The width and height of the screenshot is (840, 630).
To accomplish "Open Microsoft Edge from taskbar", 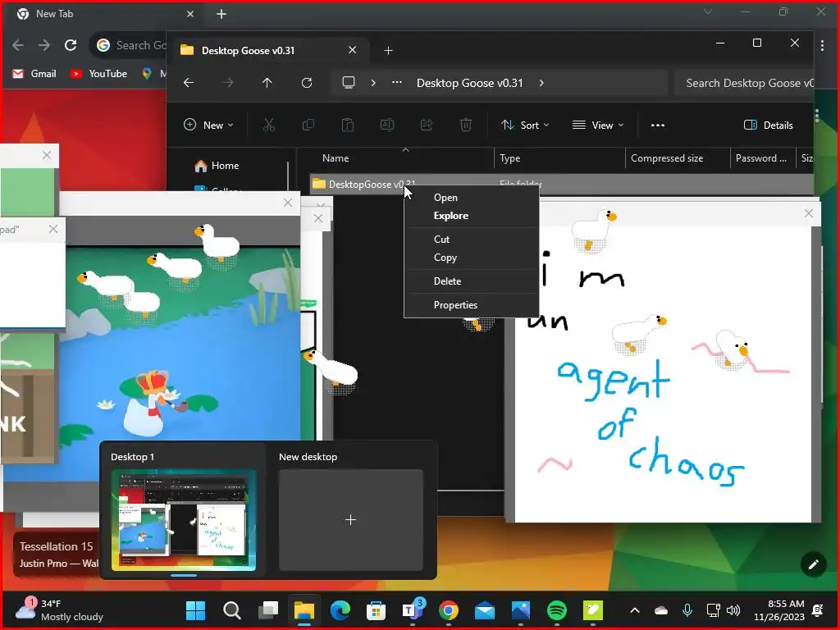I will click(x=340, y=610).
